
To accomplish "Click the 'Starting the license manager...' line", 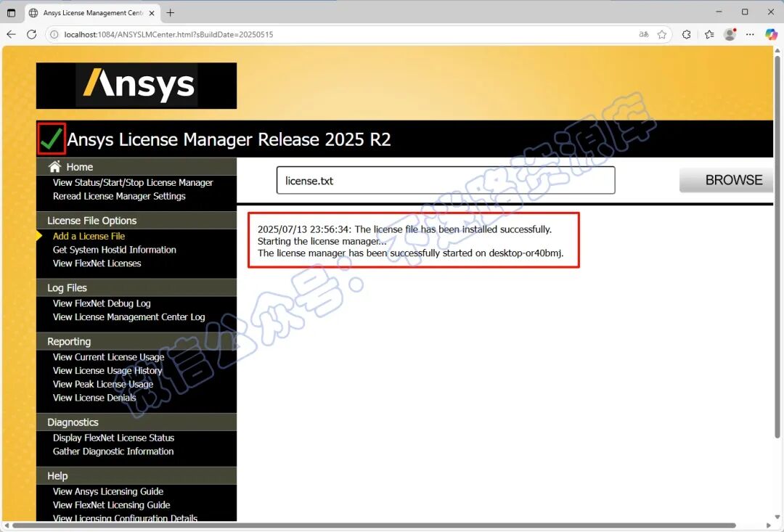I will tap(322, 241).
